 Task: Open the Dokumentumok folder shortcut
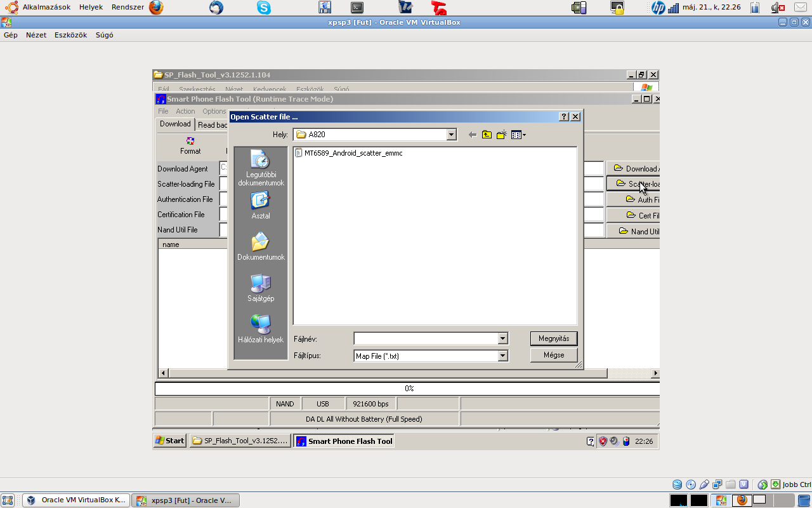coord(261,247)
